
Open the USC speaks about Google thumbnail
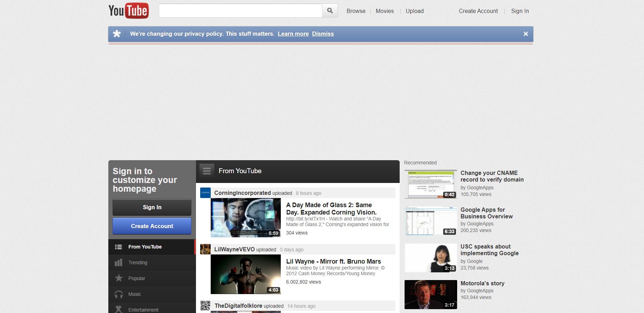(x=431, y=258)
